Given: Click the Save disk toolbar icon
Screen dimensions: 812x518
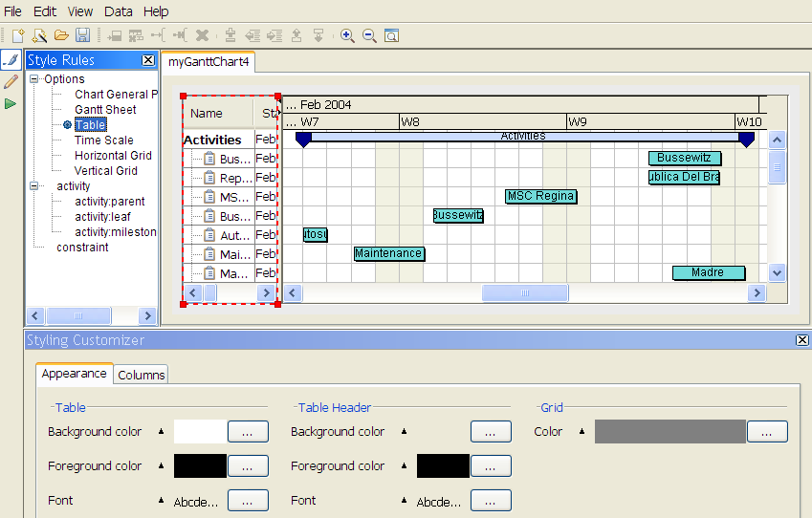Looking at the screenshot, I should [82, 35].
